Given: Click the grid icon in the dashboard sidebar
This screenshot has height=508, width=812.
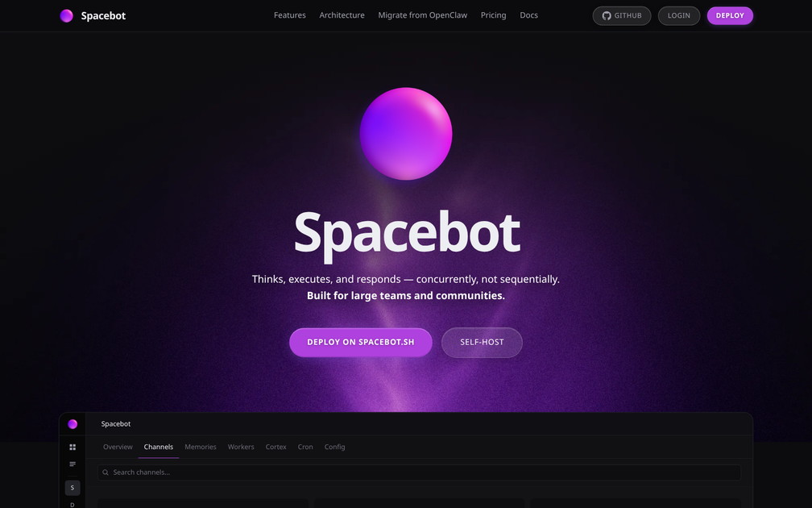Looking at the screenshot, I should coord(72,447).
